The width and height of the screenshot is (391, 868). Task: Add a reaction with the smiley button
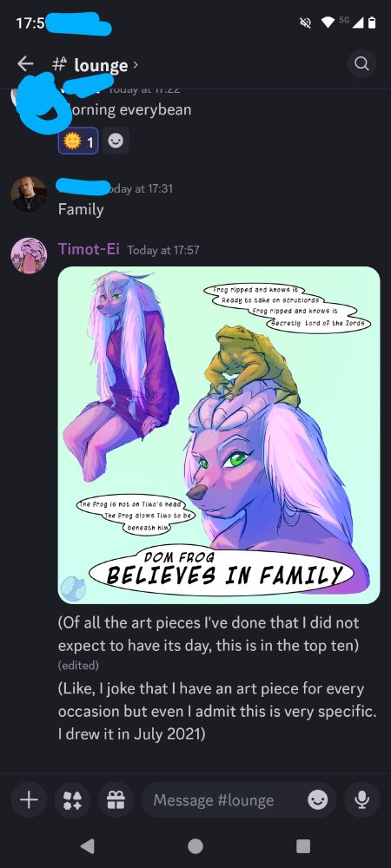click(x=116, y=141)
